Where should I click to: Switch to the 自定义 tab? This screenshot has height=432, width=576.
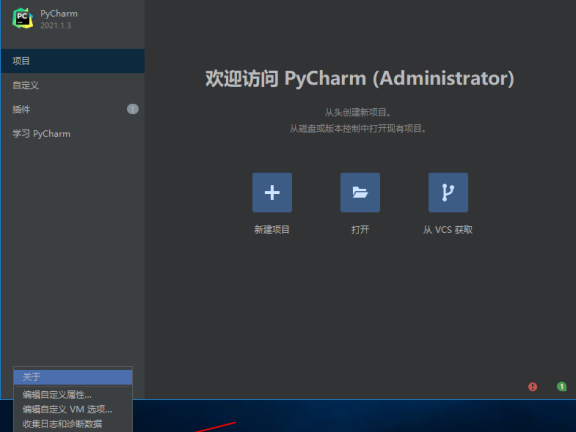73,85
